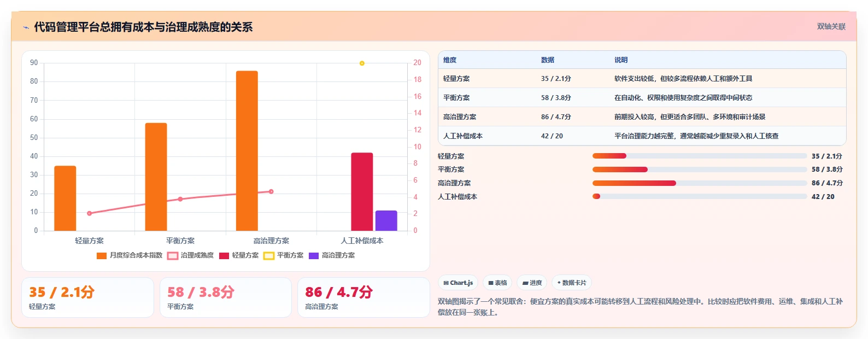Click the 35 / 2.1分 stat card
This screenshot has height=339, width=868.
tap(87, 297)
